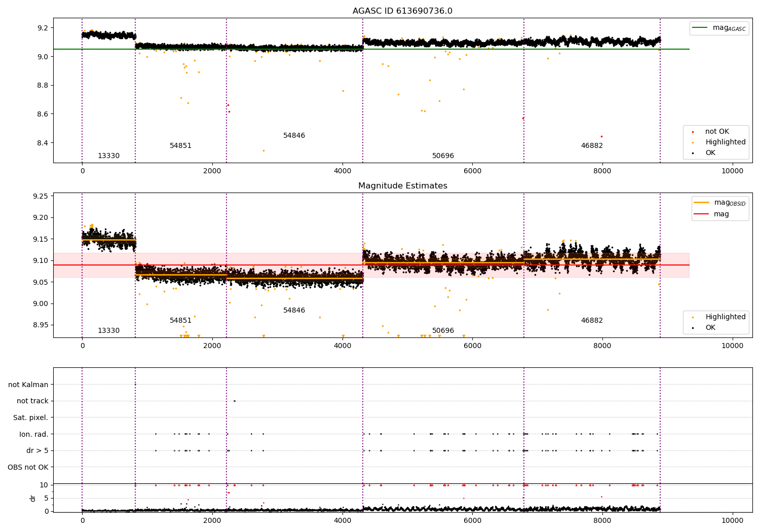Click the 8.8 y-tick of the AGASC plot

coord(44,86)
